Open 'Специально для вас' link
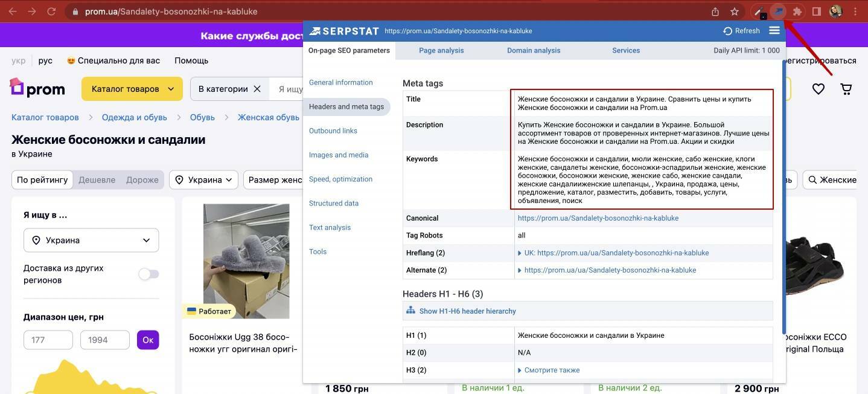This screenshot has height=394, width=868. click(113, 60)
